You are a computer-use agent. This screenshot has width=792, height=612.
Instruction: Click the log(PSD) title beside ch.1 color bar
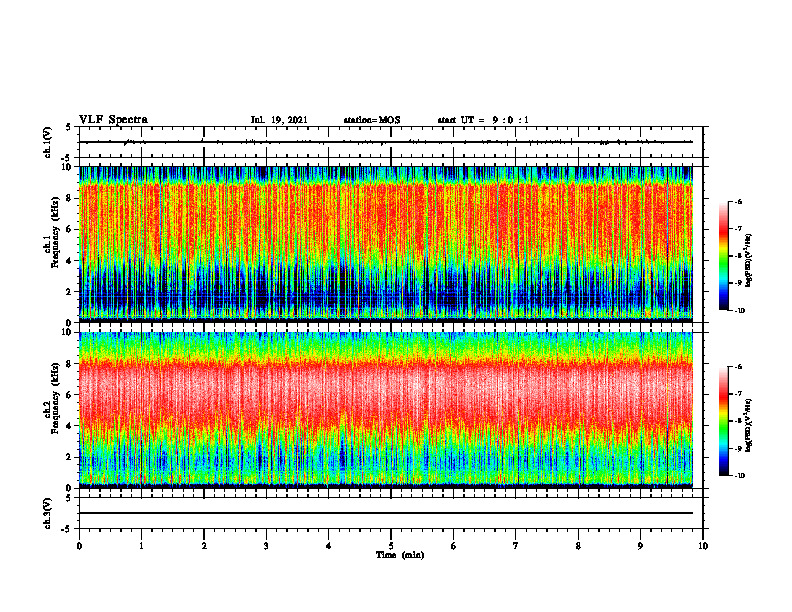(749, 261)
